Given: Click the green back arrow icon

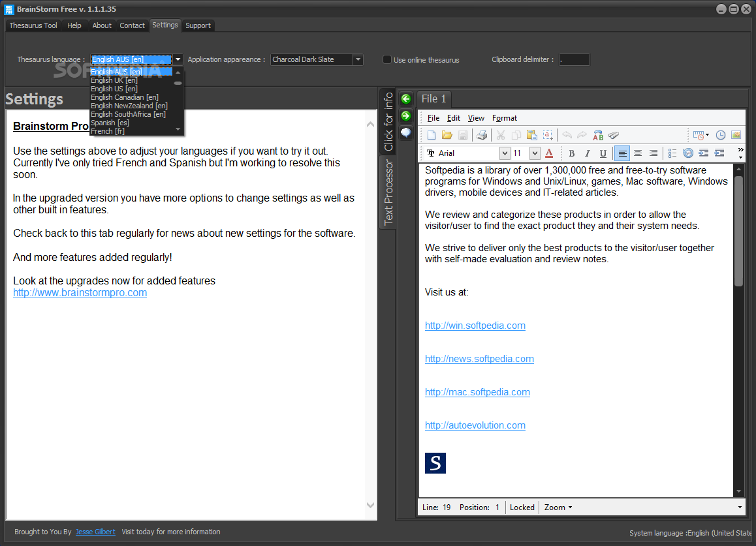Looking at the screenshot, I should point(406,99).
